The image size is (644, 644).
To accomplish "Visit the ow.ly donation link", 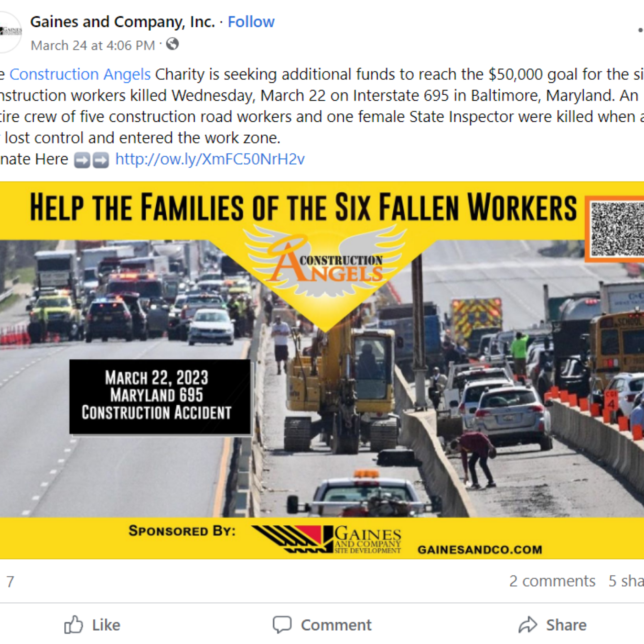I will (210, 159).
